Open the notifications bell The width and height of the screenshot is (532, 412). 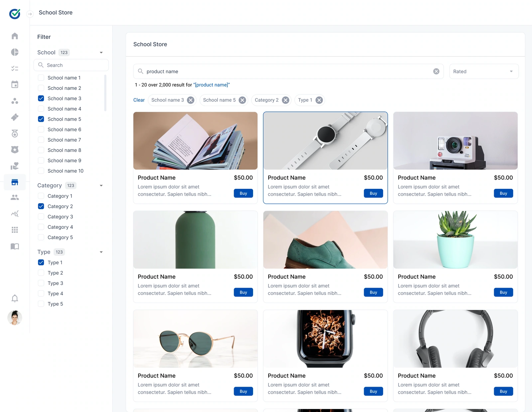click(x=15, y=298)
